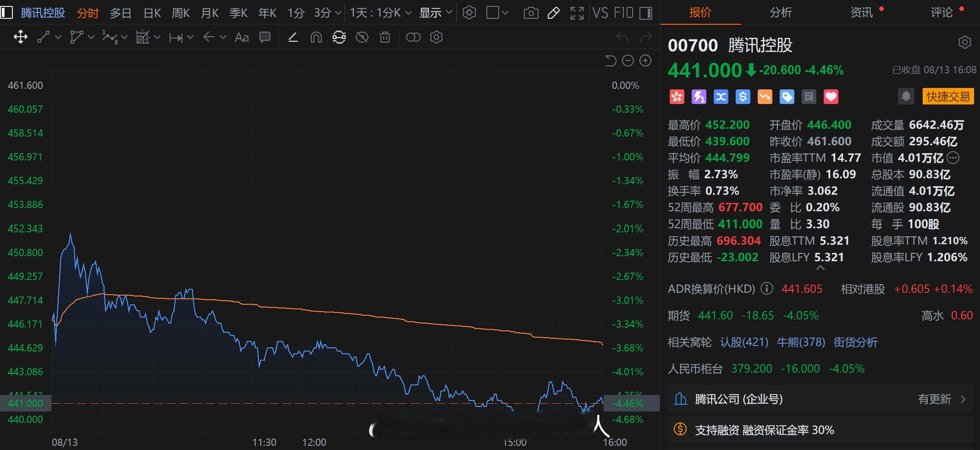Screen dimensions: 980x450
Task: Open the price alert bell icon
Action: point(906,96)
